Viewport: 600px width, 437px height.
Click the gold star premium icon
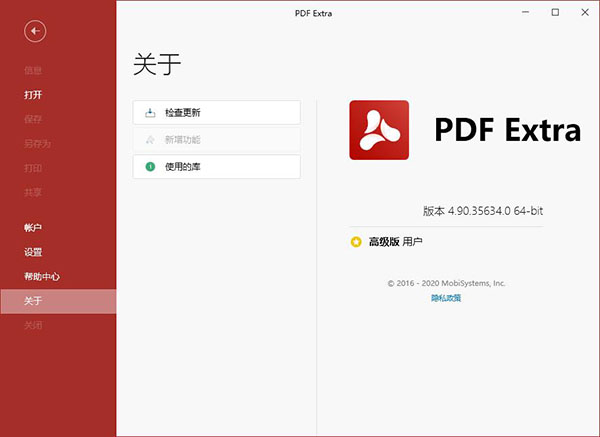(356, 242)
